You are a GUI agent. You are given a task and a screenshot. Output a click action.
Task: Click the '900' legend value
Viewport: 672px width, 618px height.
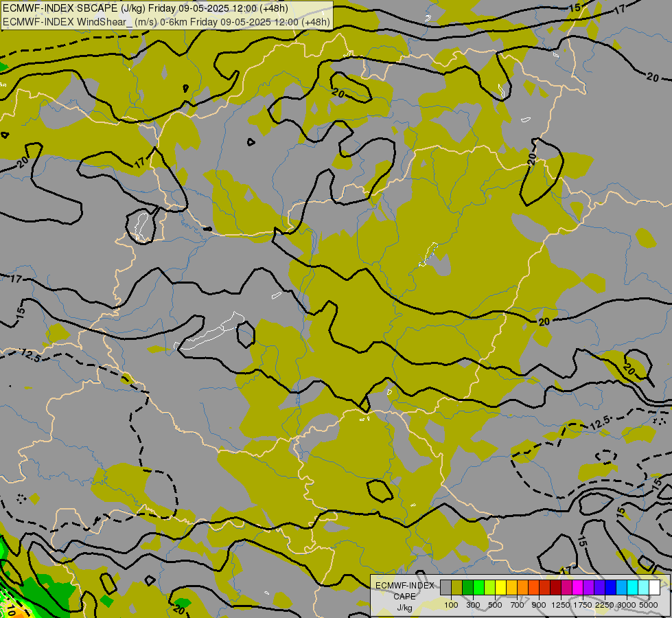[539, 605]
